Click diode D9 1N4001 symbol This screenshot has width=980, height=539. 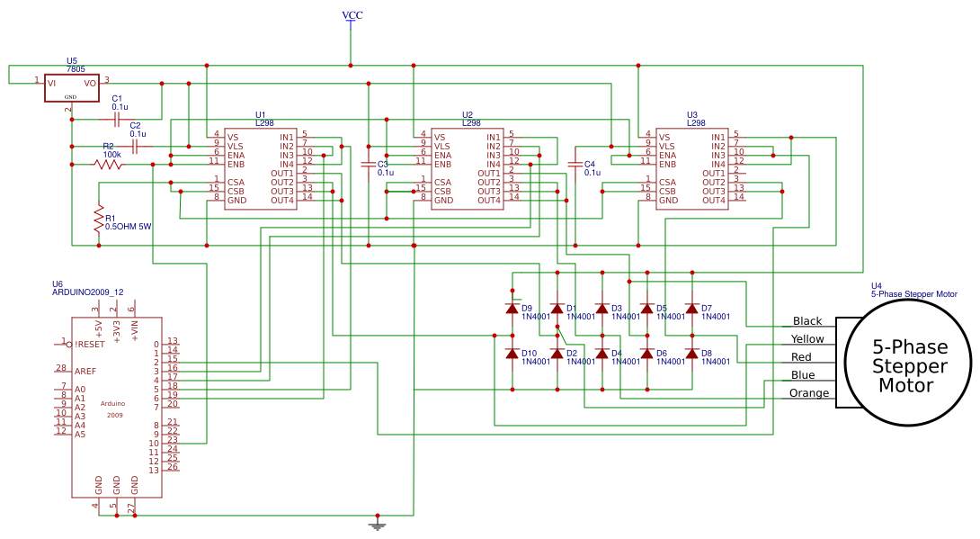pos(512,310)
